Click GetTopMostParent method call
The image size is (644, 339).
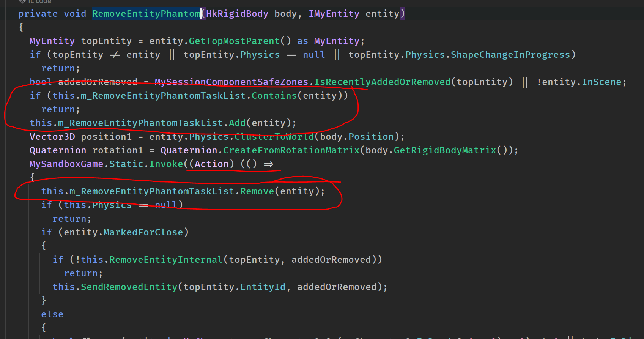[234, 41]
